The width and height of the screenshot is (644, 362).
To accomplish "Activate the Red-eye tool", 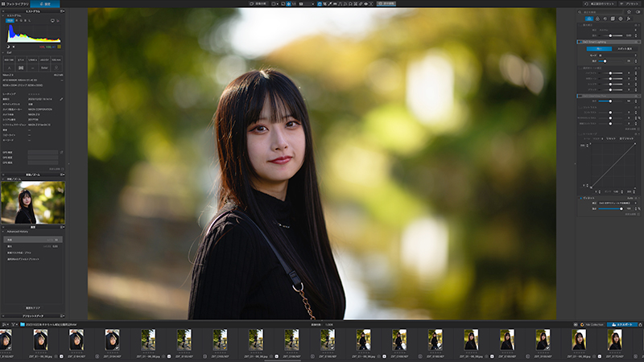I will (x=366, y=4).
